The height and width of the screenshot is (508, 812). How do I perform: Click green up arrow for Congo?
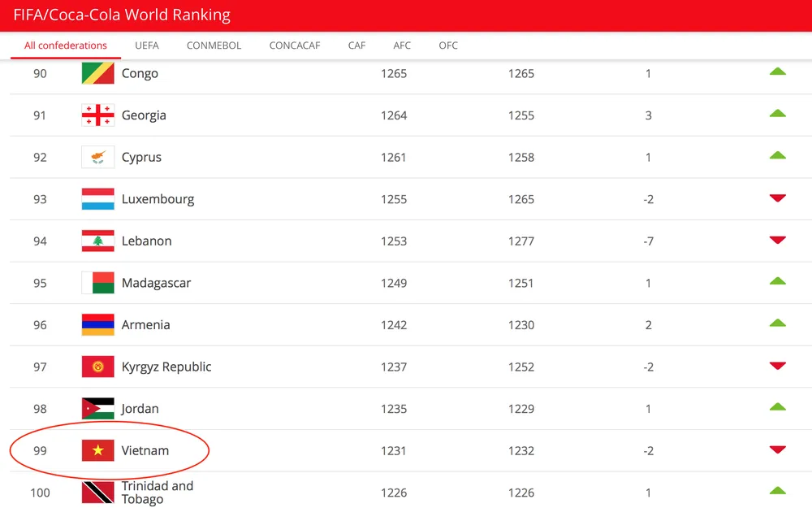pyautogui.click(x=777, y=72)
